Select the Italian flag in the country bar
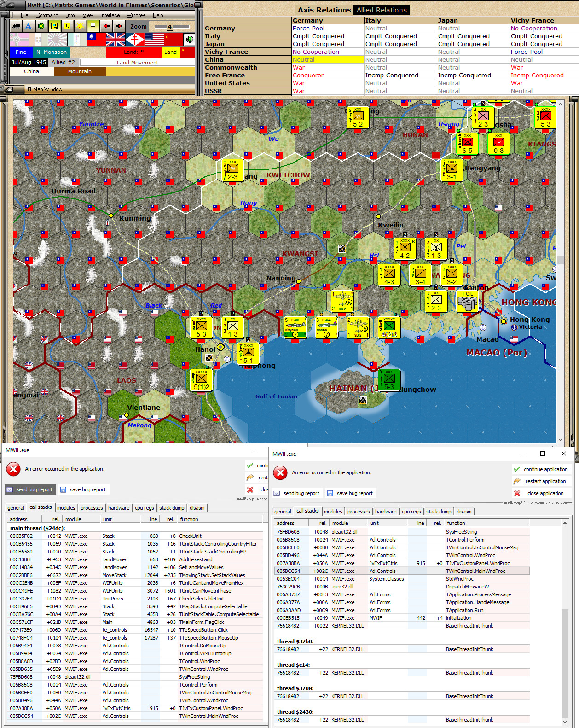The width and height of the screenshot is (579, 728). coord(38,40)
